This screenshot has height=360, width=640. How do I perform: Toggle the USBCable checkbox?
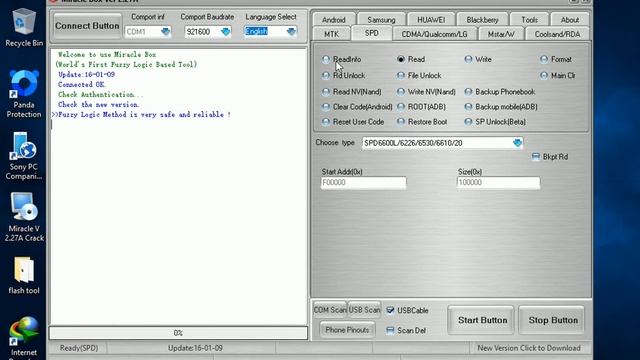(x=390, y=311)
